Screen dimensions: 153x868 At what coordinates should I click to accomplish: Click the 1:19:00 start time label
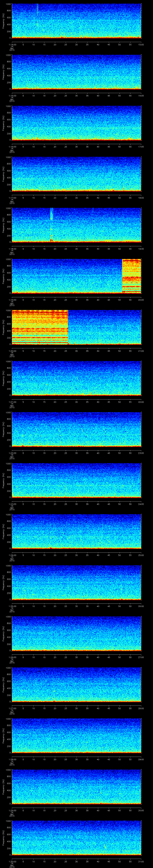click(12, 300)
